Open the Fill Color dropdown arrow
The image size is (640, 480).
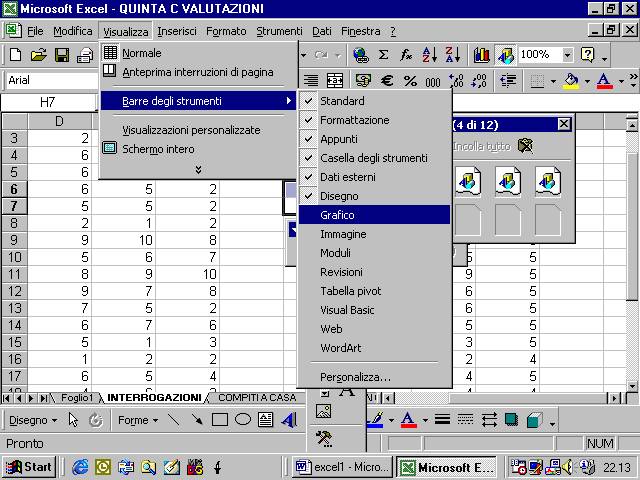tap(587, 81)
